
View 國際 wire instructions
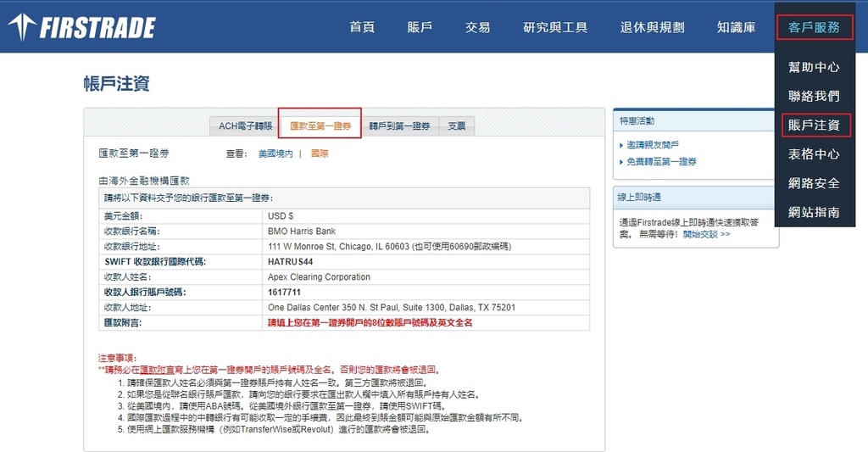coord(320,153)
